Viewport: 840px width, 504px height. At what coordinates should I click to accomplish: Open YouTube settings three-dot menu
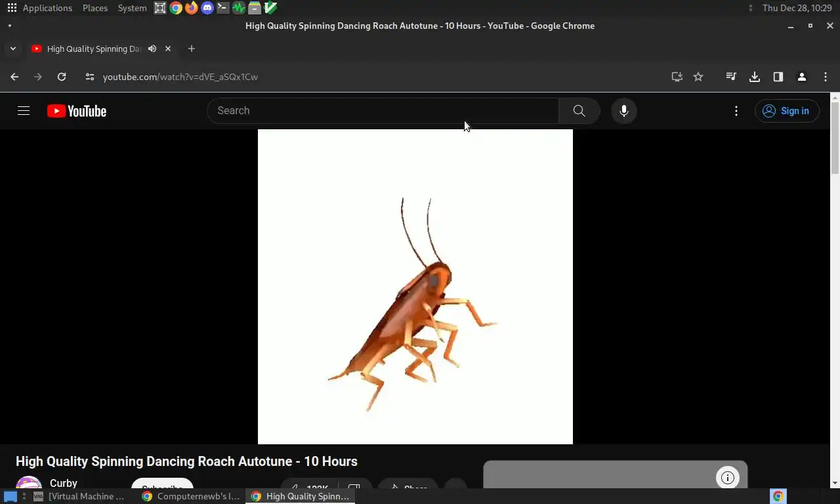click(x=736, y=111)
